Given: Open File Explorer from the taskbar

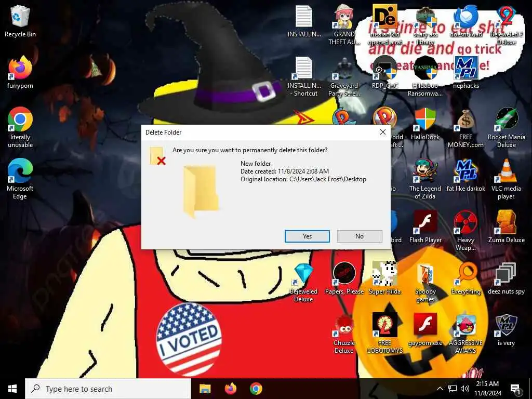Looking at the screenshot, I should [x=205, y=389].
